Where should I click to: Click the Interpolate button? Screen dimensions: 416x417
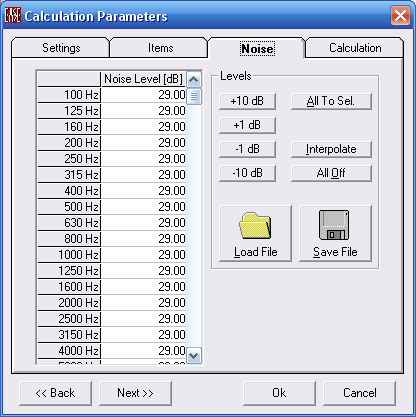331,149
